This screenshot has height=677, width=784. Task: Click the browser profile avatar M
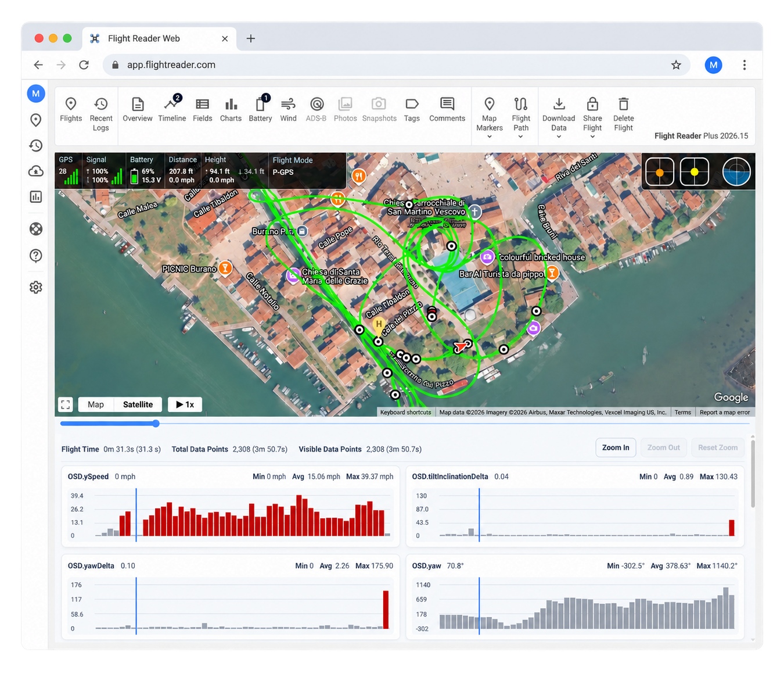[714, 65]
